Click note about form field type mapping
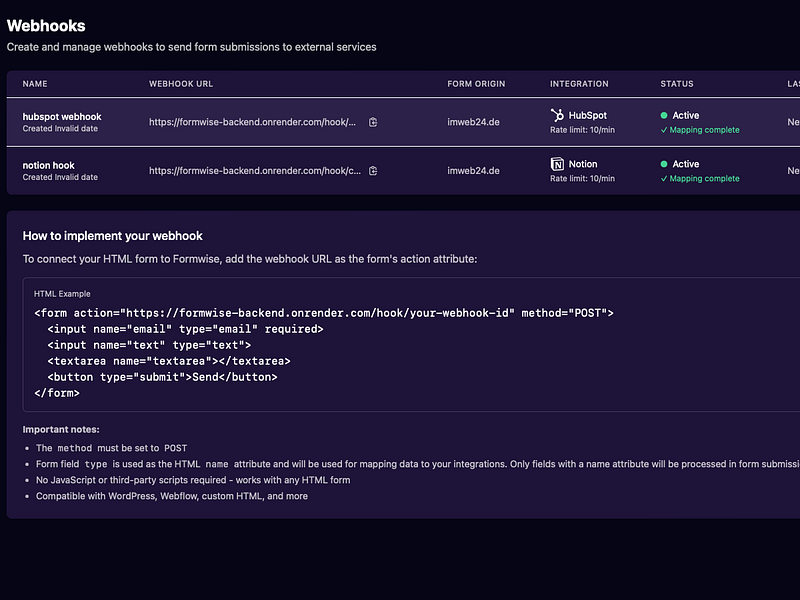 click(x=418, y=464)
